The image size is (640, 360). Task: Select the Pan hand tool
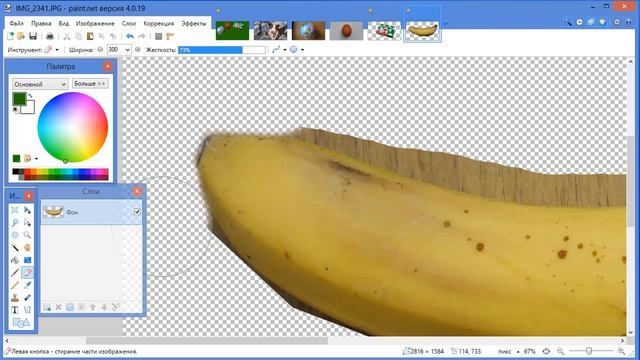[x=27, y=248]
